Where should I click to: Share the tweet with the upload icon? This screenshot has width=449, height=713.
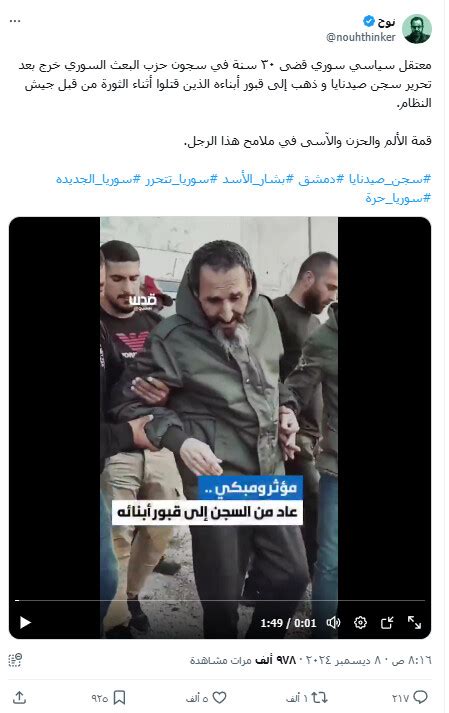click(19, 698)
